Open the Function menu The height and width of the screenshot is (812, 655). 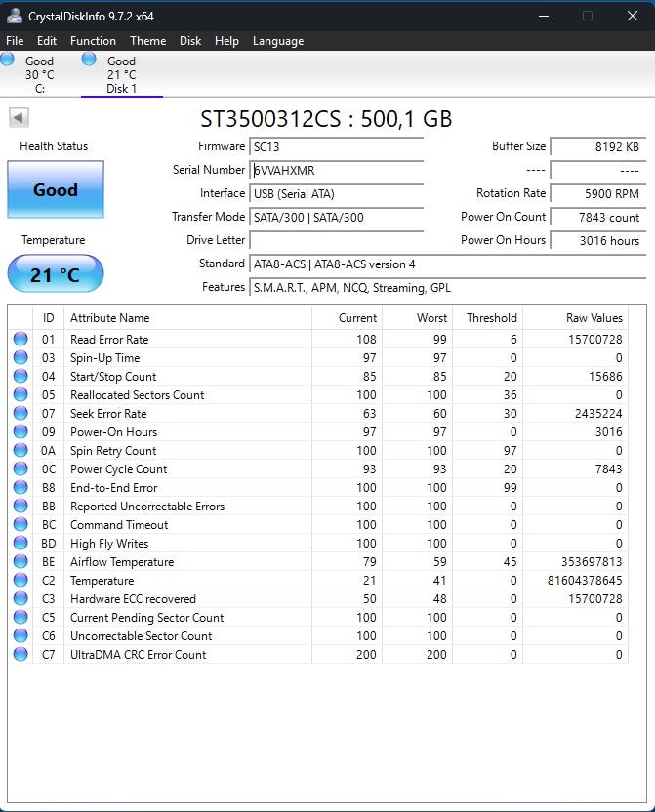93,41
